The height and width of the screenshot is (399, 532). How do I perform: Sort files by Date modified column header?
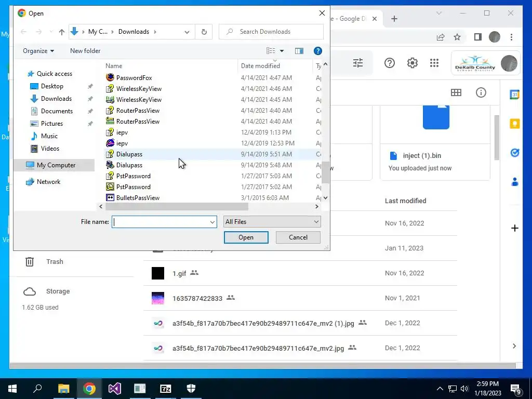tap(261, 66)
